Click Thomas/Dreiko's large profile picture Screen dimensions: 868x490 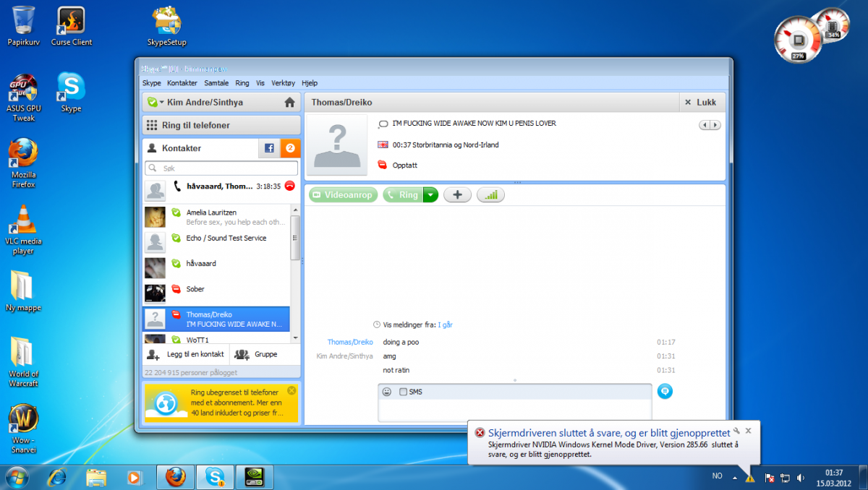(x=336, y=146)
